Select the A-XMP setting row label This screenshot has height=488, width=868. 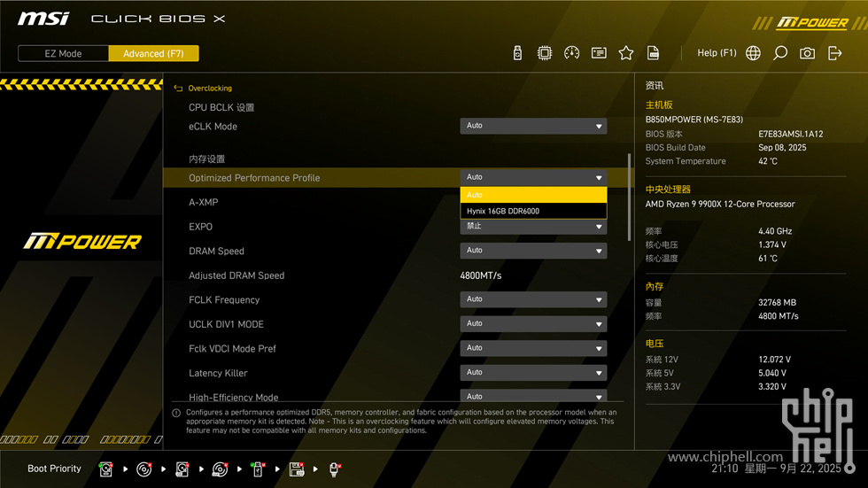coord(203,203)
